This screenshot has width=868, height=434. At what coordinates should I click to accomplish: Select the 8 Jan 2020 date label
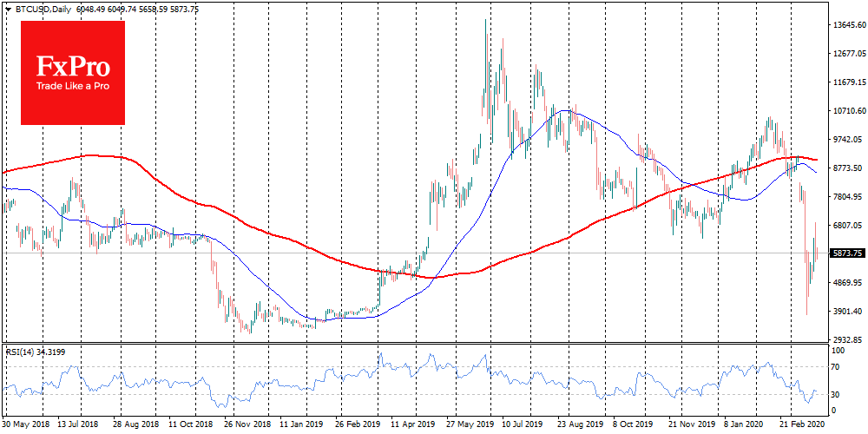click(744, 425)
